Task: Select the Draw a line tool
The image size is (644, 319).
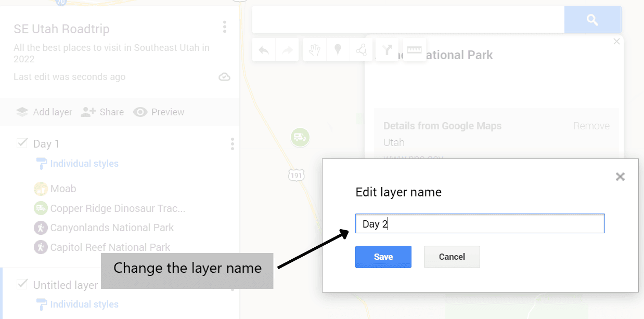Action: tap(362, 49)
